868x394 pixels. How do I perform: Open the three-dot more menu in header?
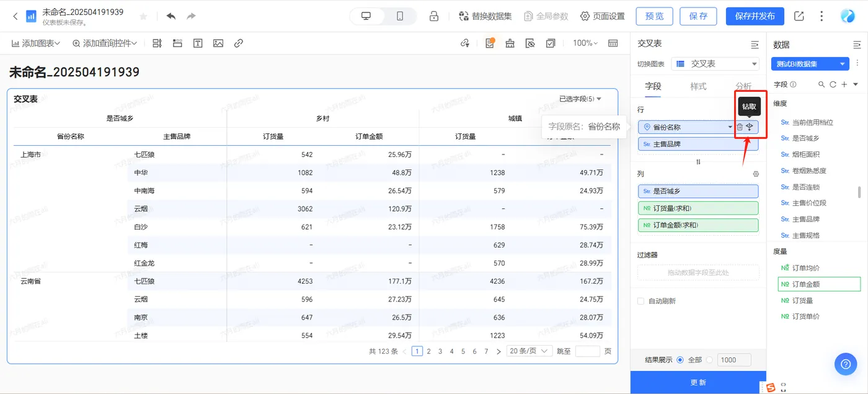click(822, 16)
